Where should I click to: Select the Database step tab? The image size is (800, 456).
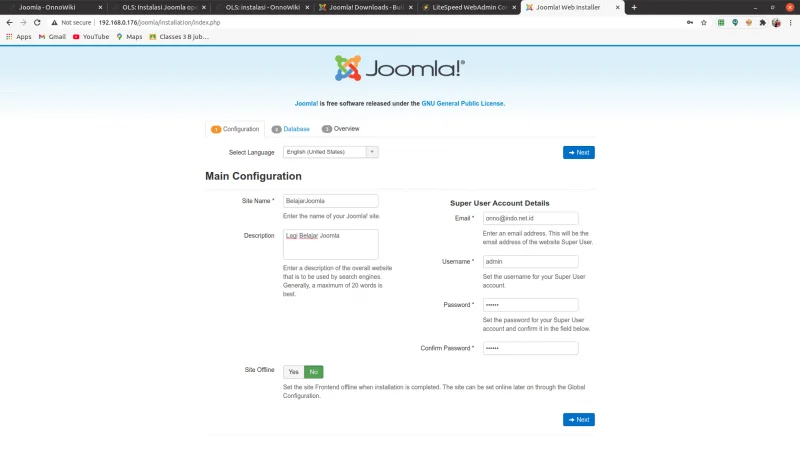click(291, 129)
